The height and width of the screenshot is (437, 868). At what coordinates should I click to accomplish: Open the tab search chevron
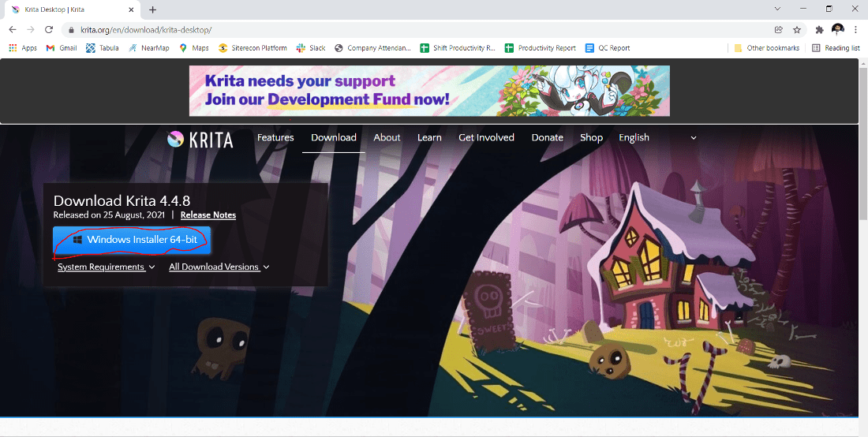click(x=777, y=9)
